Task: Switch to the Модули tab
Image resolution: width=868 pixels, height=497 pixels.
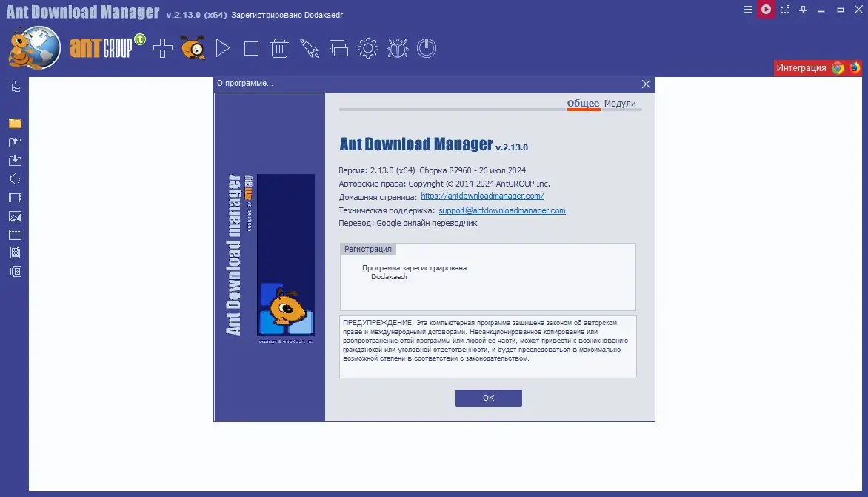Action: pyautogui.click(x=620, y=104)
